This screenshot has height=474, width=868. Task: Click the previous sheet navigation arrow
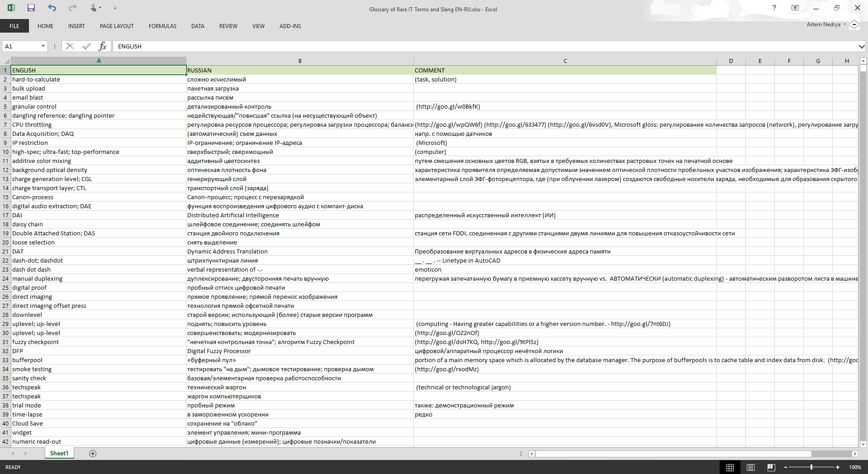[13, 453]
